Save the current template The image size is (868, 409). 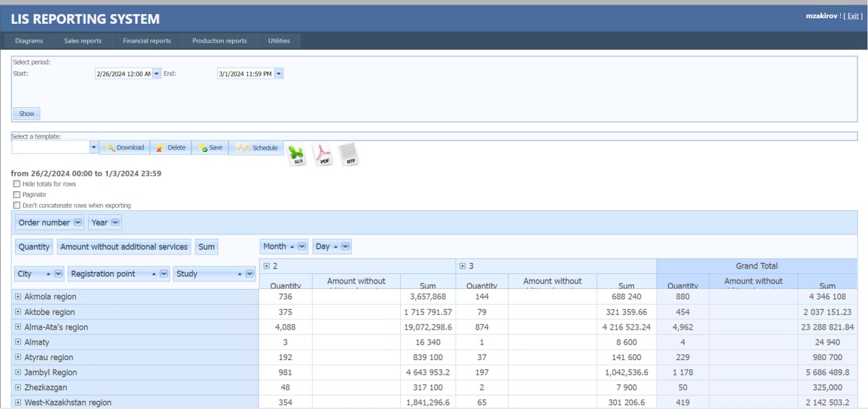pyautogui.click(x=210, y=147)
